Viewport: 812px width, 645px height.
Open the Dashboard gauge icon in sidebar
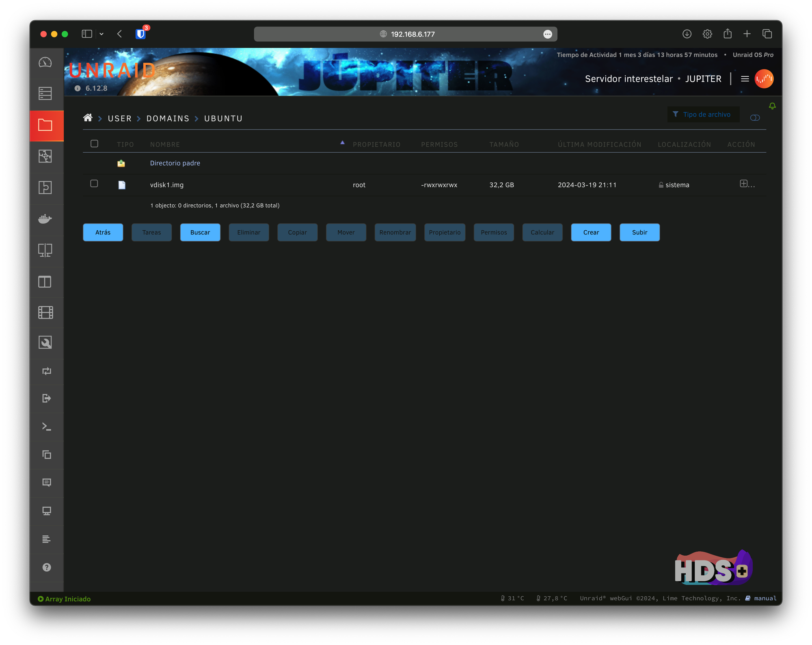pyautogui.click(x=45, y=63)
